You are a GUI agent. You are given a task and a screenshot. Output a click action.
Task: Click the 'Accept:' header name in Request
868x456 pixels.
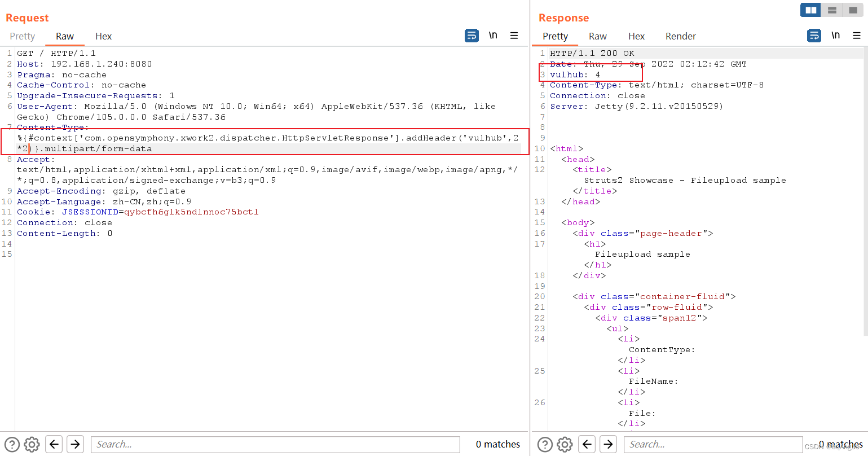tap(36, 160)
